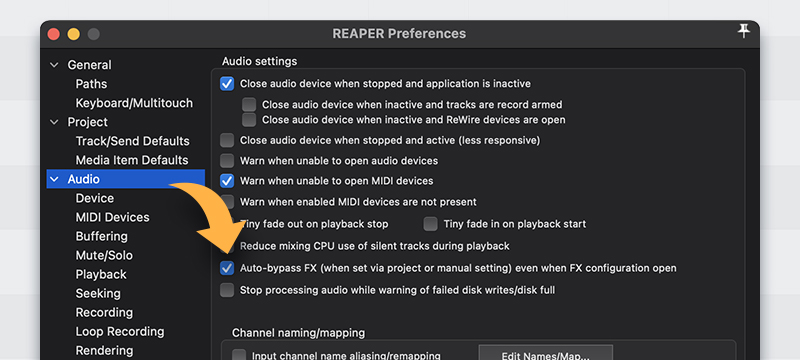This screenshot has height=360, width=800.
Task: Open the Buffering preferences page
Action: (x=102, y=237)
